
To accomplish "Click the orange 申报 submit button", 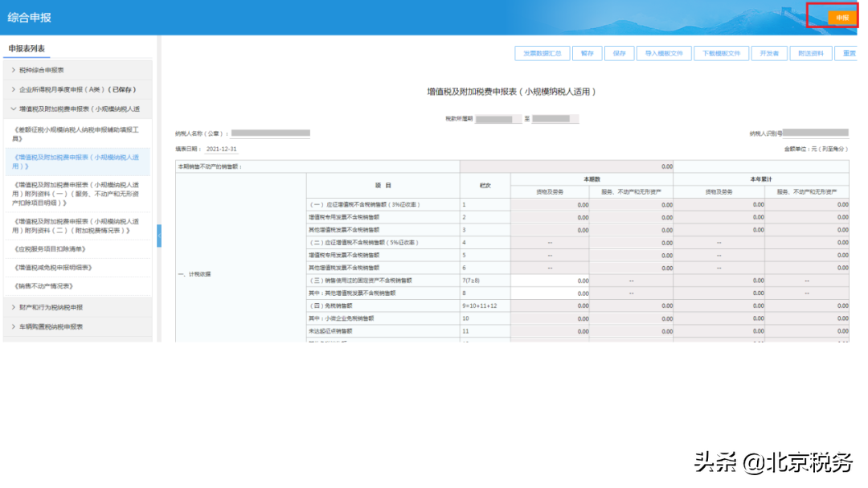I will click(842, 18).
